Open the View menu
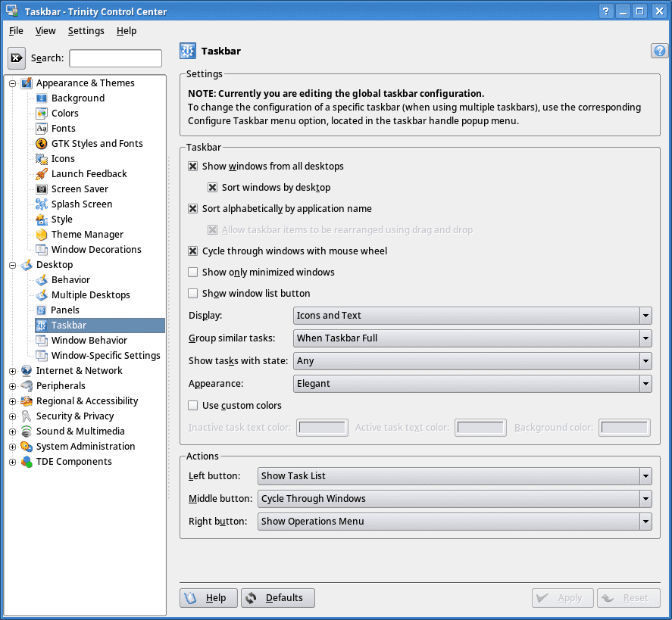The height and width of the screenshot is (620, 672). tap(45, 31)
